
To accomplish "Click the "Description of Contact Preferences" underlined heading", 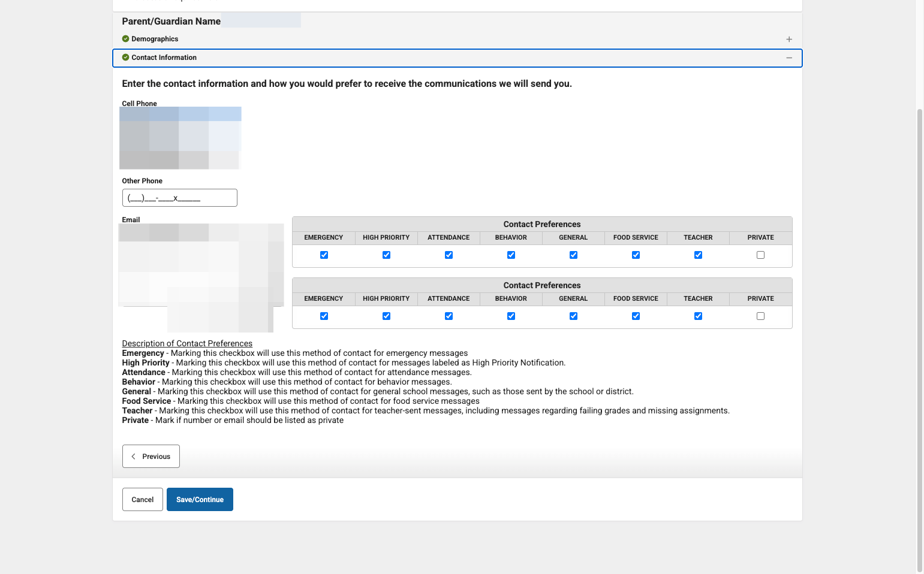I will tap(187, 343).
